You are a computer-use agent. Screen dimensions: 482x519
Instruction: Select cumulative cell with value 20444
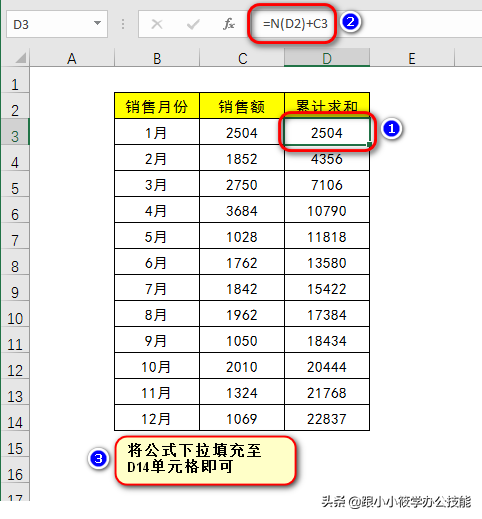coord(327,366)
